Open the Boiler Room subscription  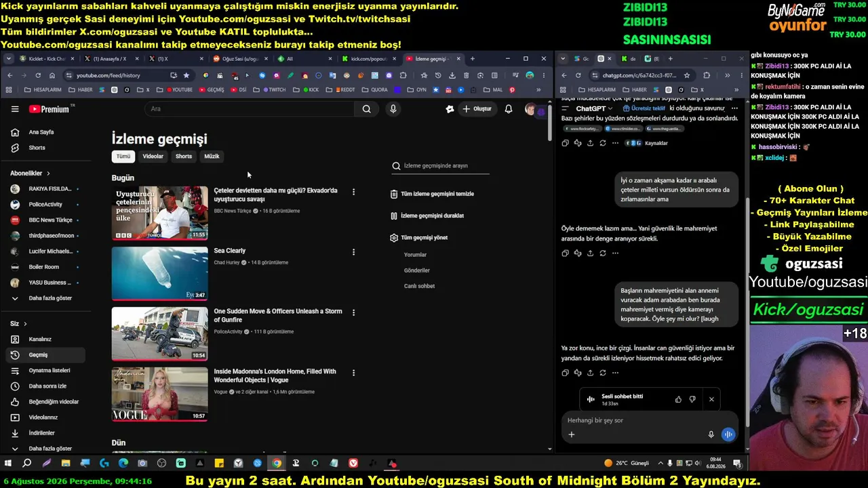[x=45, y=267]
